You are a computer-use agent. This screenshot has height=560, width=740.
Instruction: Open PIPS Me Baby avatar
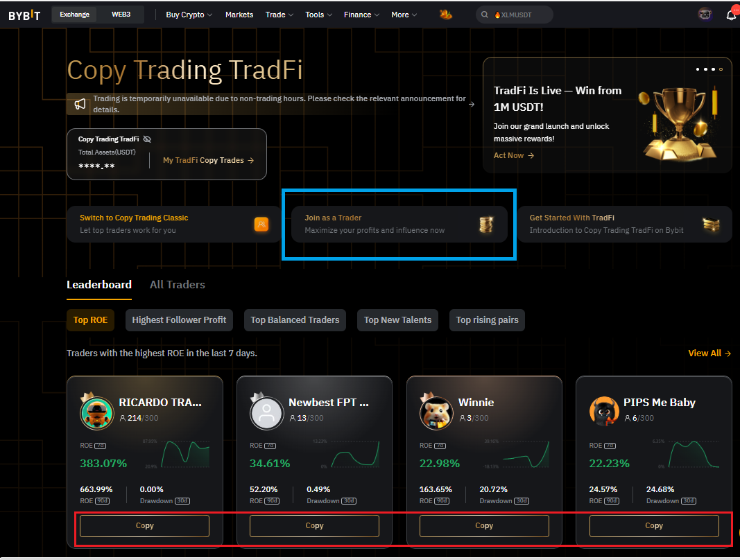pyautogui.click(x=604, y=411)
